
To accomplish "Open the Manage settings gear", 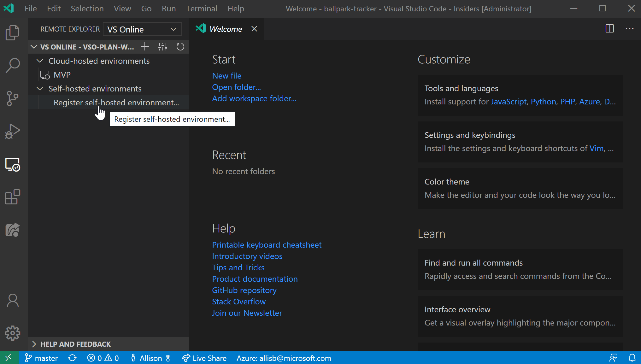I will tap(13, 333).
